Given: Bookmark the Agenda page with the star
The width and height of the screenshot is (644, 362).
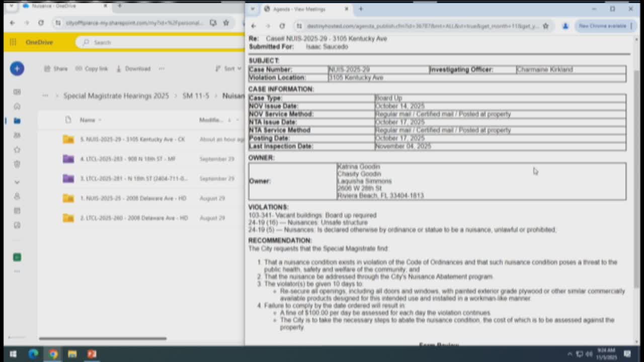Looking at the screenshot, I should click(x=546, y=26).
